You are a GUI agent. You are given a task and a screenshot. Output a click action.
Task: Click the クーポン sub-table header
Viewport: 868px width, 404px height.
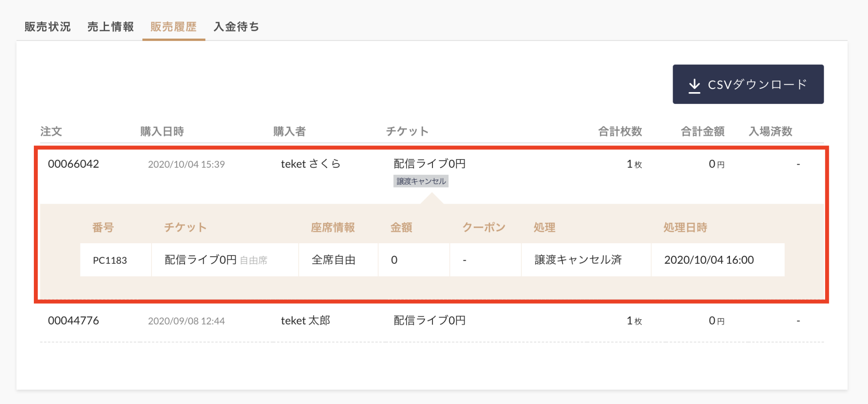484,228
